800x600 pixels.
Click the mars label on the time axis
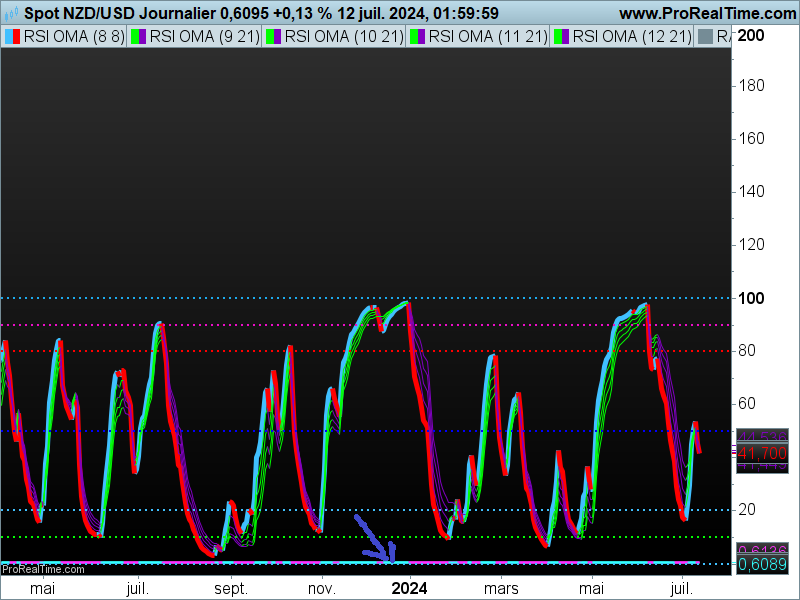[x=501, y=589]
